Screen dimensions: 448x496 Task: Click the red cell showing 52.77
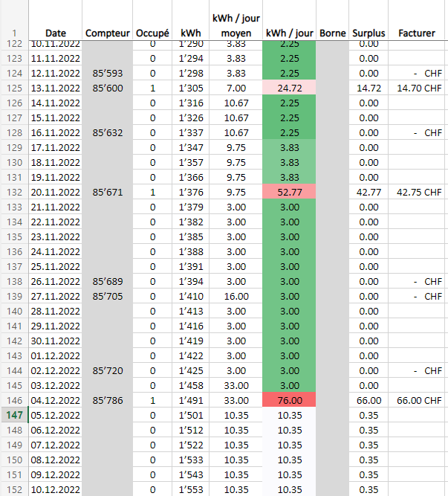289,192
